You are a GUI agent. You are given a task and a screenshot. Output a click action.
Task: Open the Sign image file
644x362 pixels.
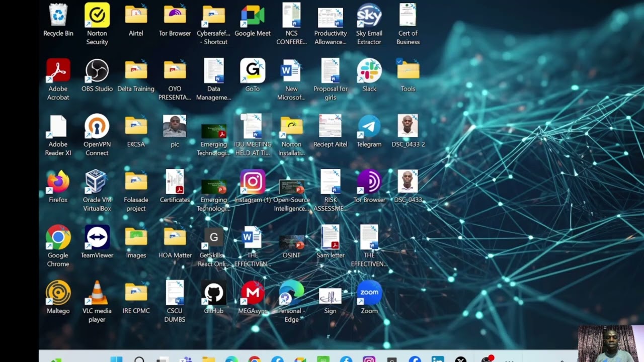[x=331, y=296]
